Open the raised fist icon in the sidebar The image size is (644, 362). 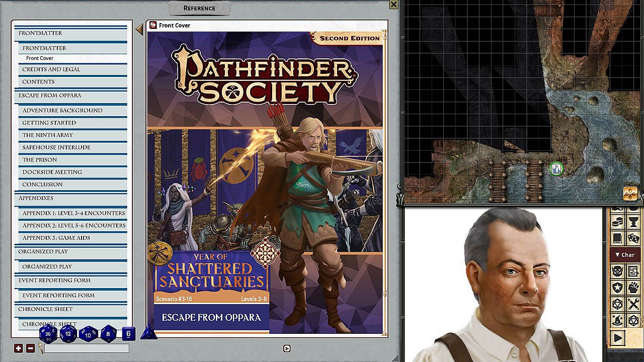coord(634,288)
